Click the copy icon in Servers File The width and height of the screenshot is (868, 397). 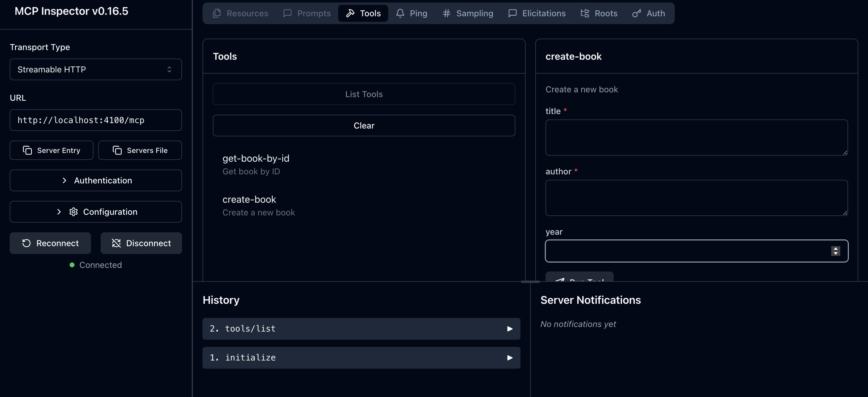click(117, 150)
